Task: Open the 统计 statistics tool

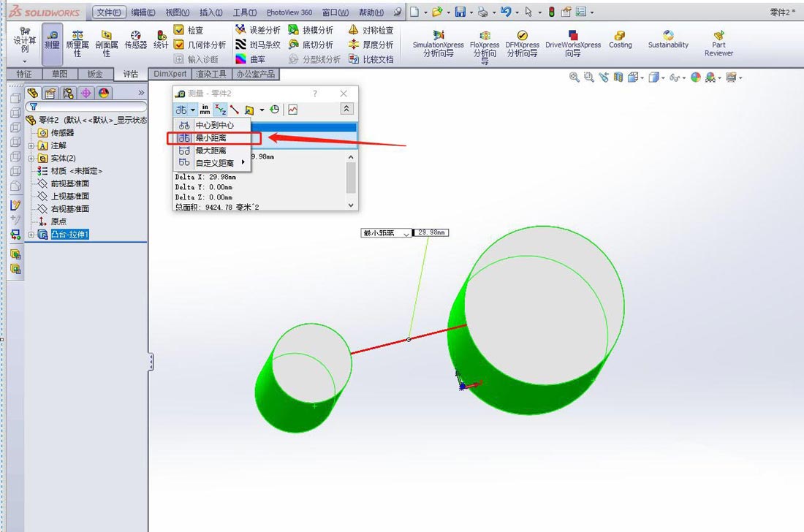Action: pyautogui.click(x=161, y=40)
